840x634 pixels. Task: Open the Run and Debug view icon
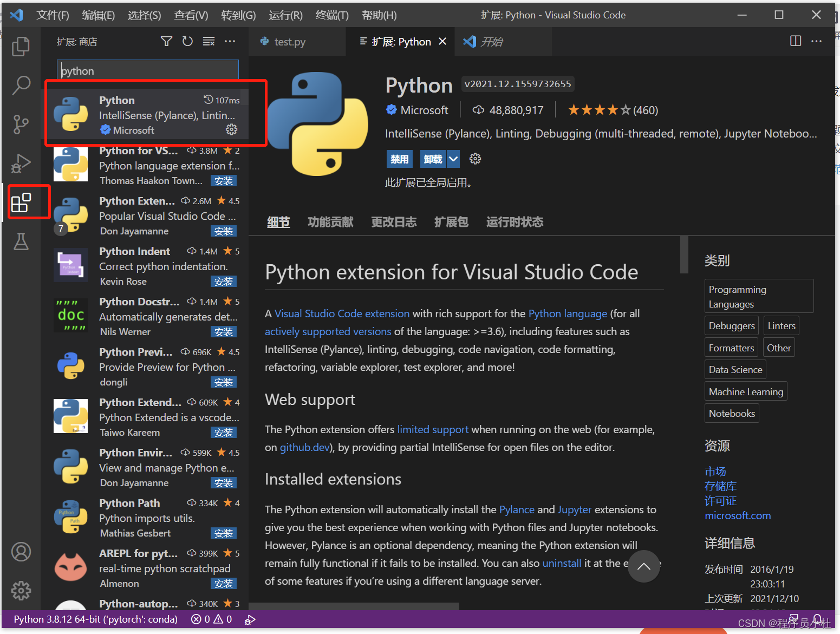pos(21,164)
